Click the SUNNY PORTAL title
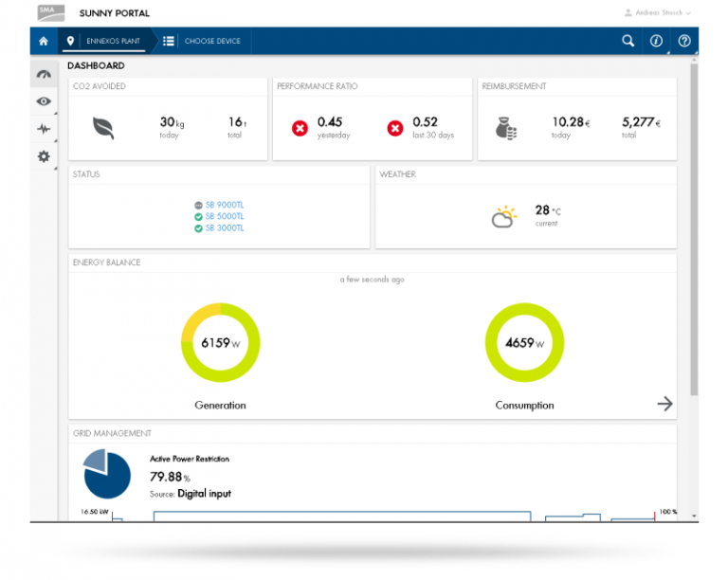The width and height of the screenshot is (728, 580). tap(114, 13)
